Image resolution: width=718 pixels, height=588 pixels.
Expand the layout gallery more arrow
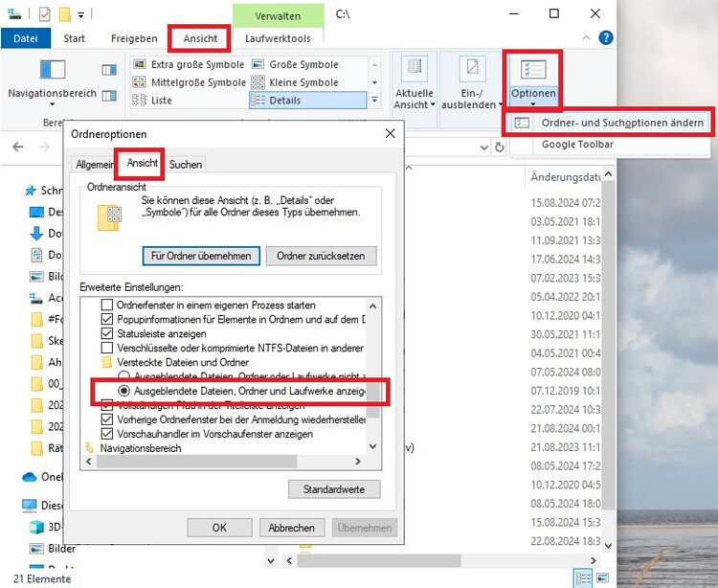[x=374, y=100]
